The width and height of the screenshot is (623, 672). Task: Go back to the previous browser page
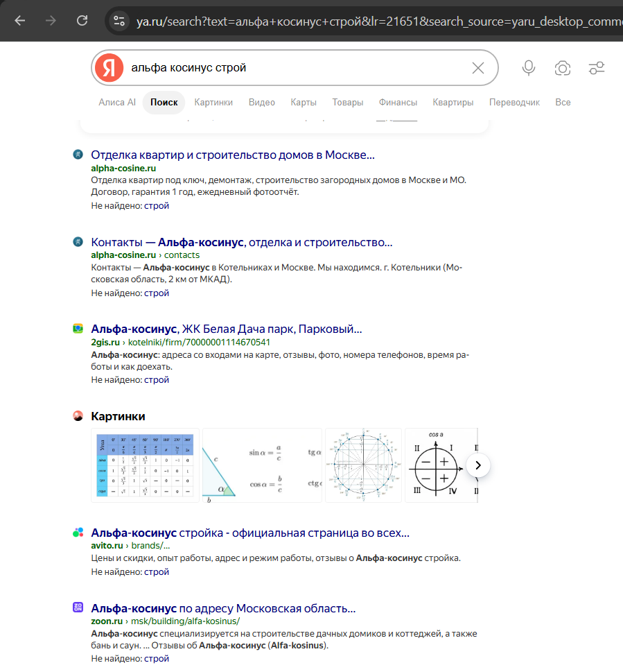point(20,21)
